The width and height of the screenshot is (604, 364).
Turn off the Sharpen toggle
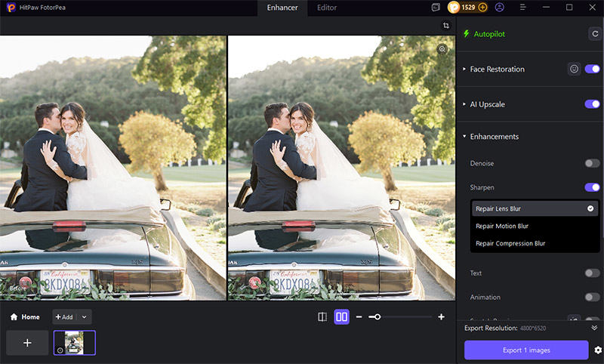(x=592, y=187)
